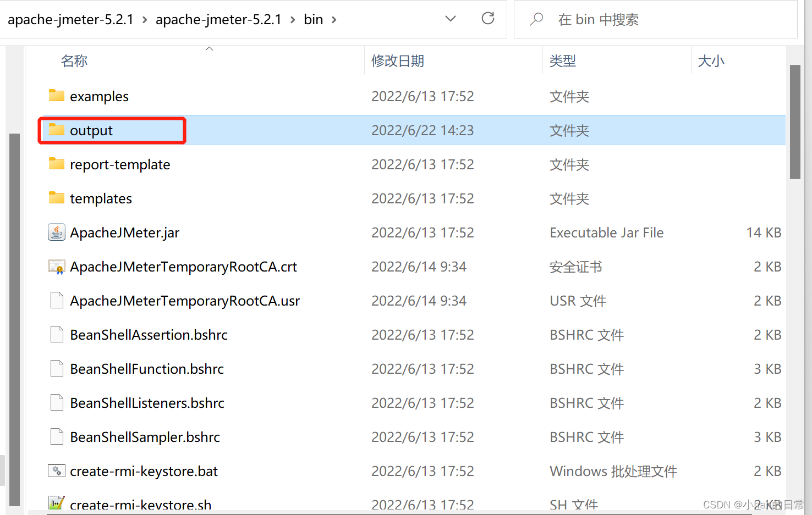Sort by the 大小 column header
812x515 pixels.
tap(711, 60)
